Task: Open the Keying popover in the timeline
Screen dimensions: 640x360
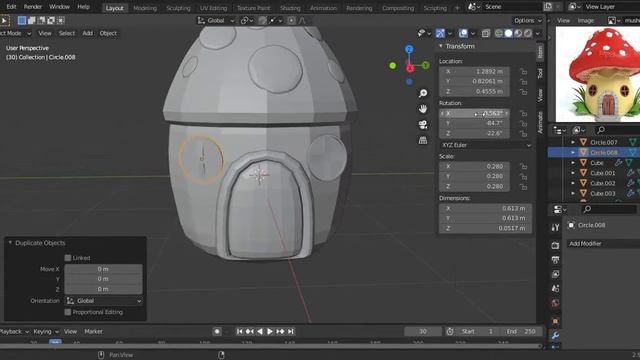Action: tap(46, 331)
